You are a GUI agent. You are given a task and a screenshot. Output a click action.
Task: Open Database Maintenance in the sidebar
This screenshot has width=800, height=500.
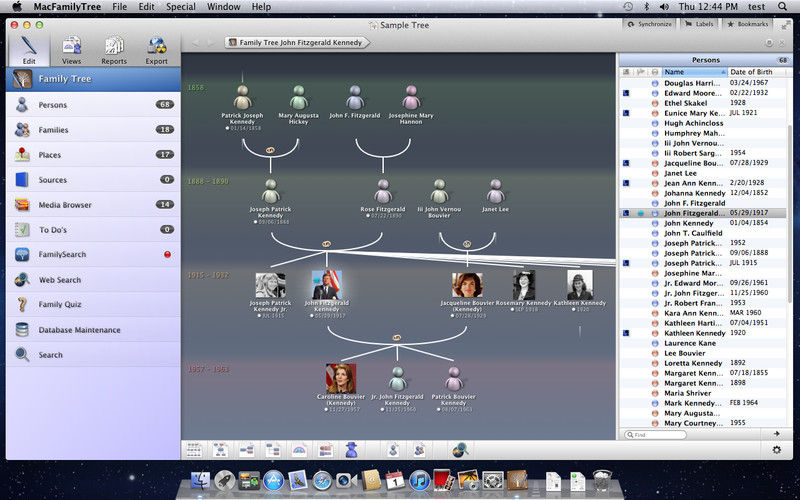tap(93, 330)
